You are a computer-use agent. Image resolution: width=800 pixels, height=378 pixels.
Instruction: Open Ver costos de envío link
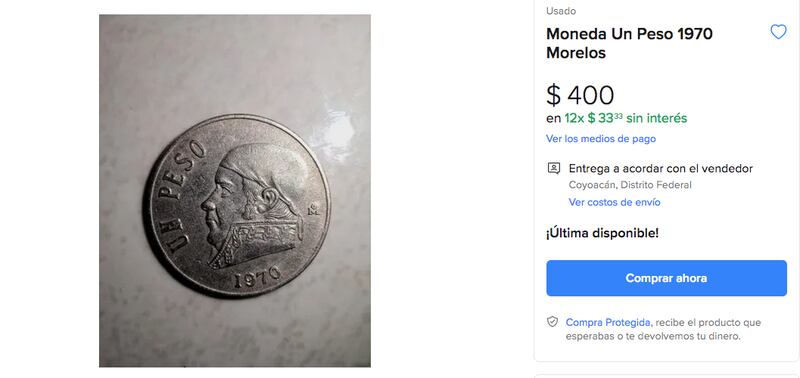(614, 202)
